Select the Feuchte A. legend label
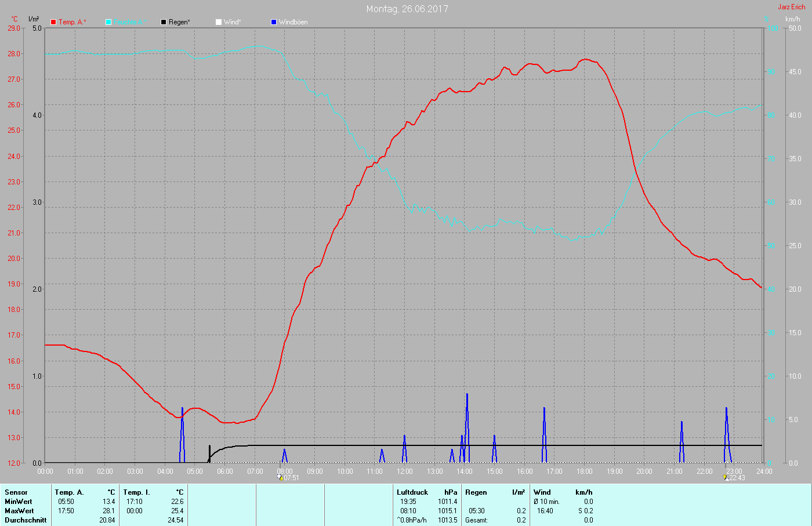812x526 pixels. [128, 22]
